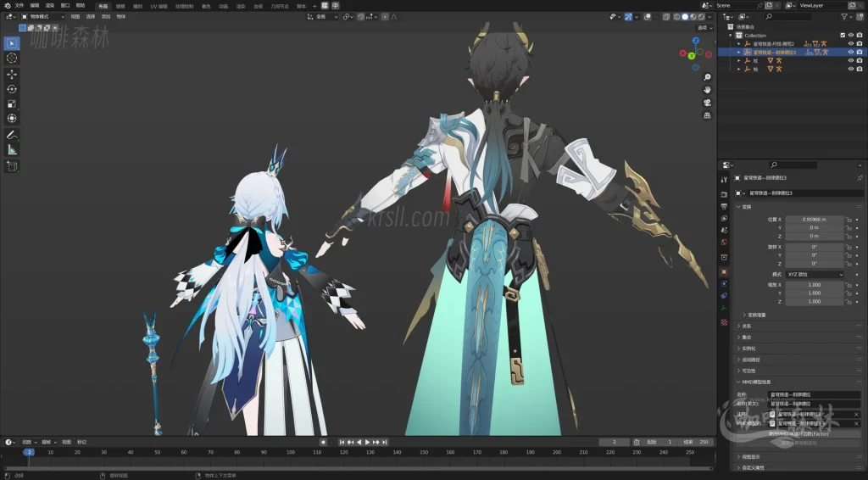Select the Rotate tool
Image resolution: width=868 pixels, height=480 pixels.
click(12, 89)
